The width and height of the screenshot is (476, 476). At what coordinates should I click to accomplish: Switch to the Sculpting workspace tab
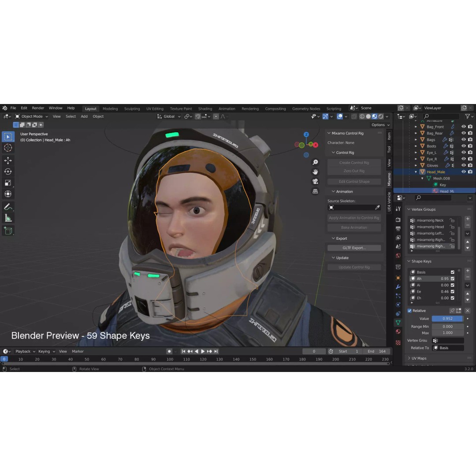point(132,109)
